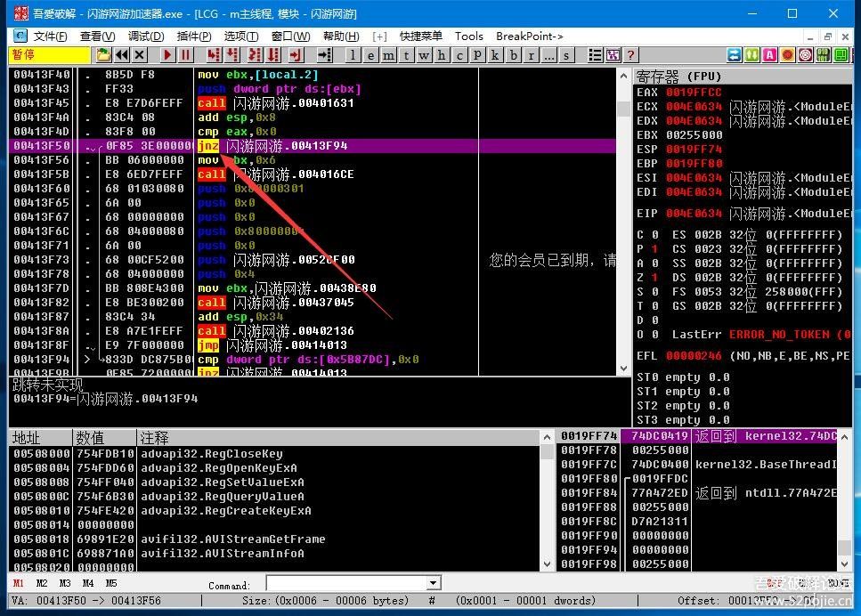Open the References window with the 'r' button
The height and width of the screenshot is (616, 861).
531,55
